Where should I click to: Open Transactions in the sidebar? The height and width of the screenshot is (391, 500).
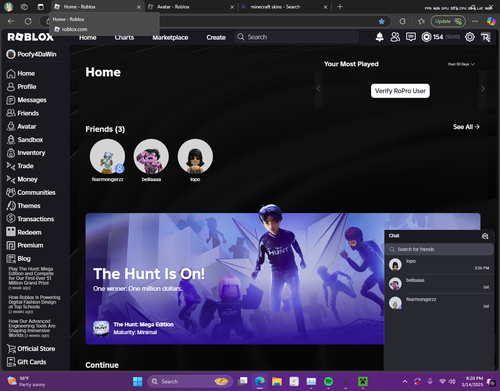(30, 219)
